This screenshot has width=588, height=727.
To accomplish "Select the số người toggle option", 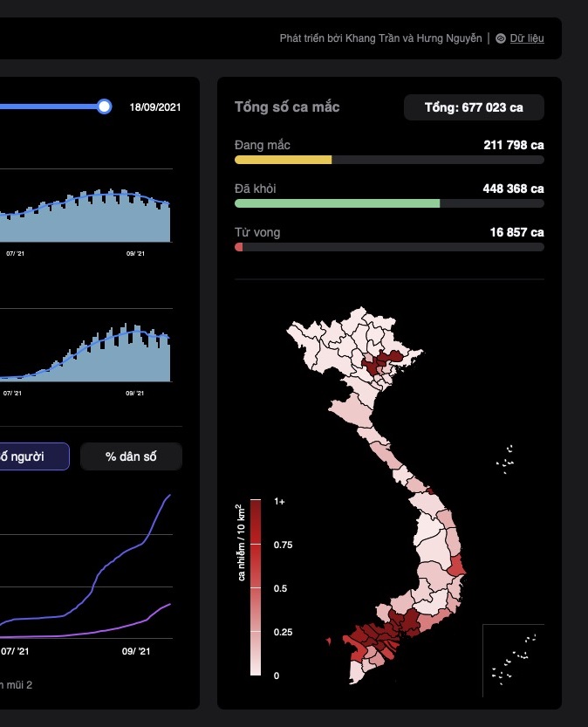I will [35, 456].
